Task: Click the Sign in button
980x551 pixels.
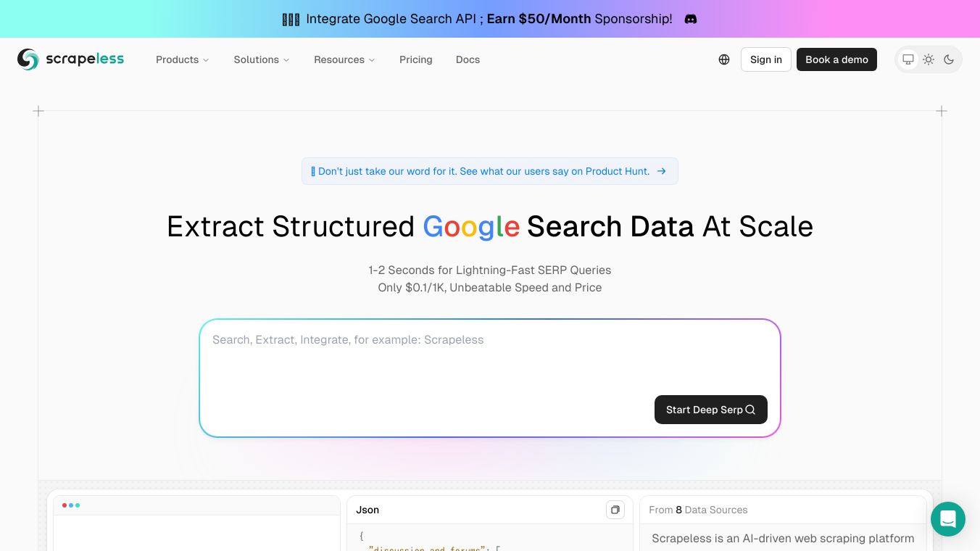Action: [766, 59]
